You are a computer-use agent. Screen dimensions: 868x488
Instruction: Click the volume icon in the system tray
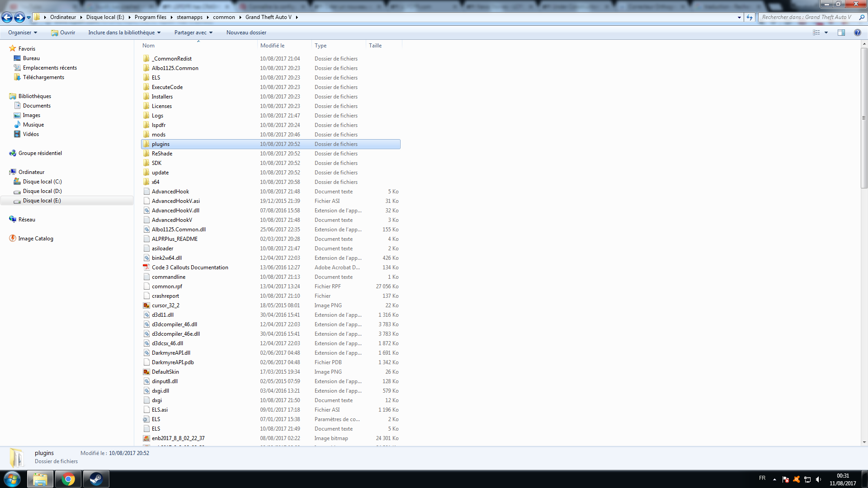pos(818,479)
